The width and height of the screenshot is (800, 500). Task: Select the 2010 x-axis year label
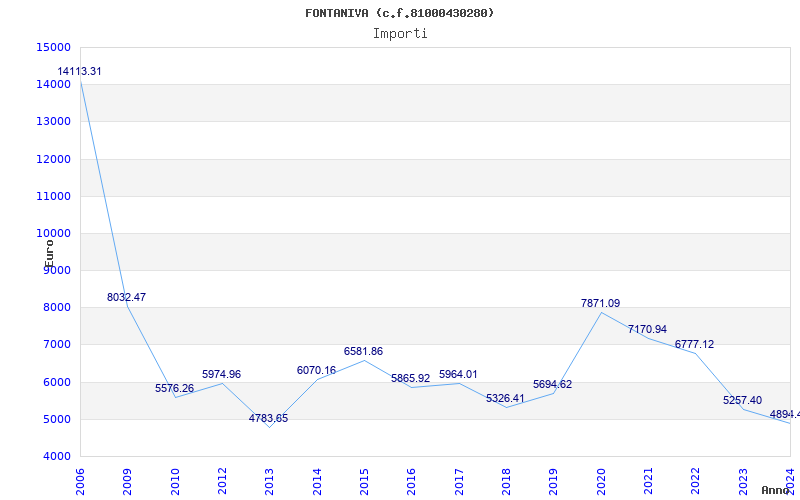pos(175,481)
